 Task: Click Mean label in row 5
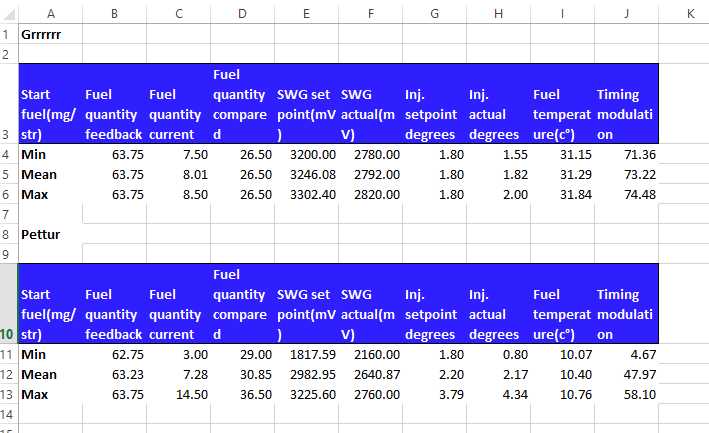click(51, 174)
